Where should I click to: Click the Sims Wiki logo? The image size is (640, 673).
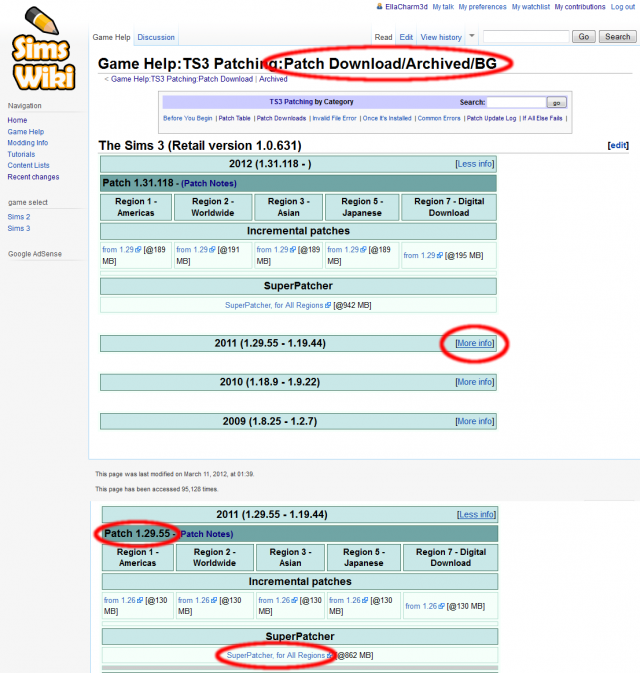coord(42,48)
